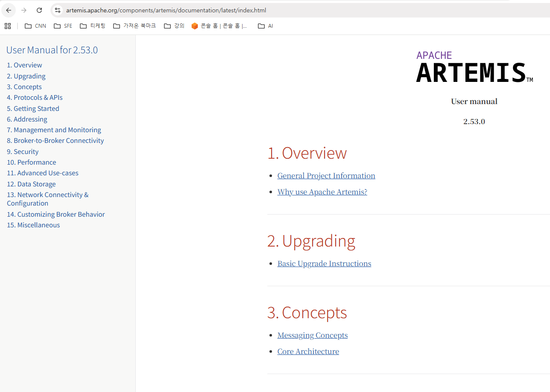Open sidebar item 4. Protocols & APIs
The width and height of the screenshot is (550, 392).
35,97
